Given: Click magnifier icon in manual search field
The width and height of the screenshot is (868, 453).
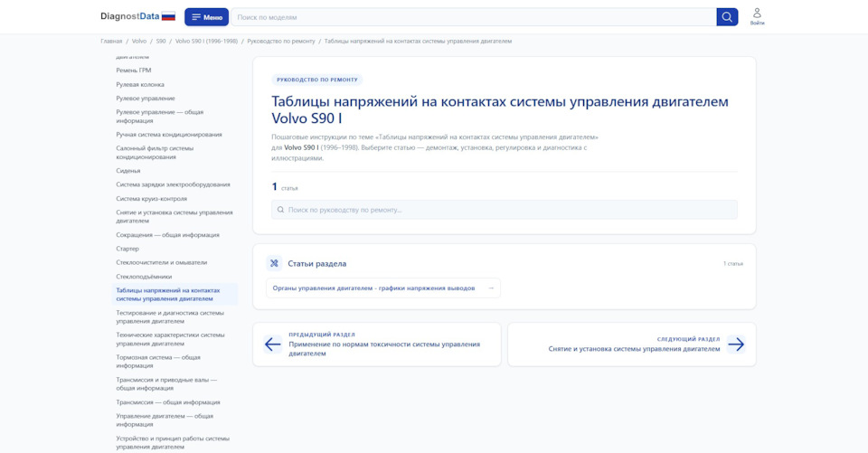Looking at the screenshot, I should coord(280,210).
